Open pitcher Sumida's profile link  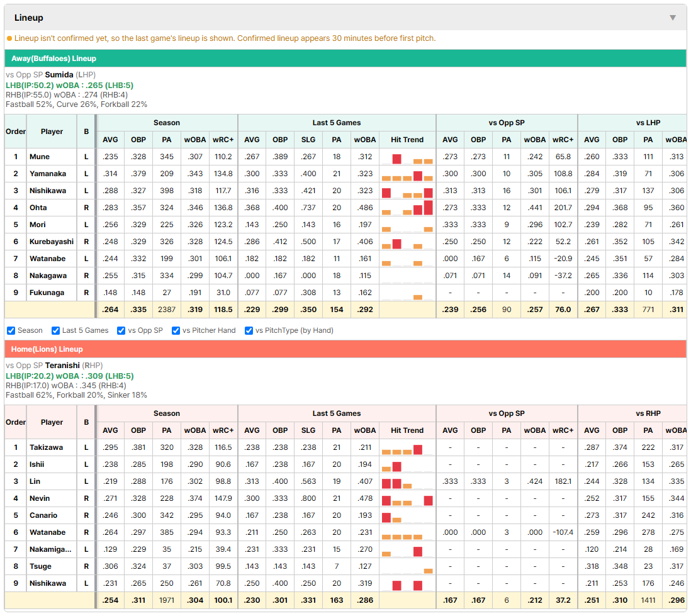coord(59,75)
